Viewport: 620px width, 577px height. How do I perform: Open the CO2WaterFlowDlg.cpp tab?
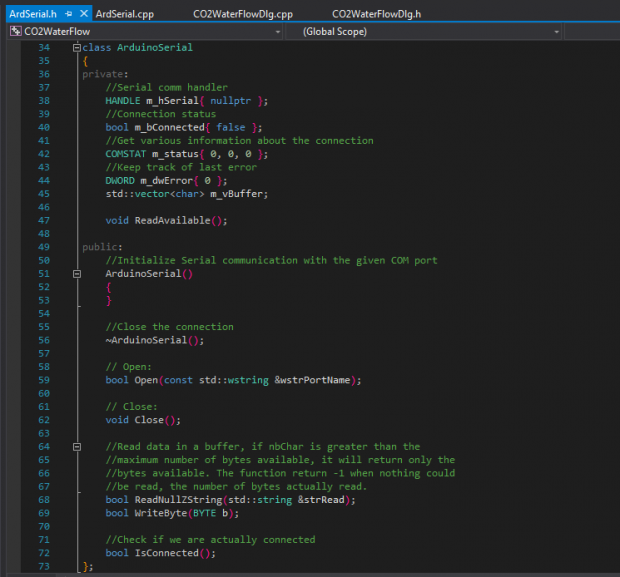(x=242, y=13)
